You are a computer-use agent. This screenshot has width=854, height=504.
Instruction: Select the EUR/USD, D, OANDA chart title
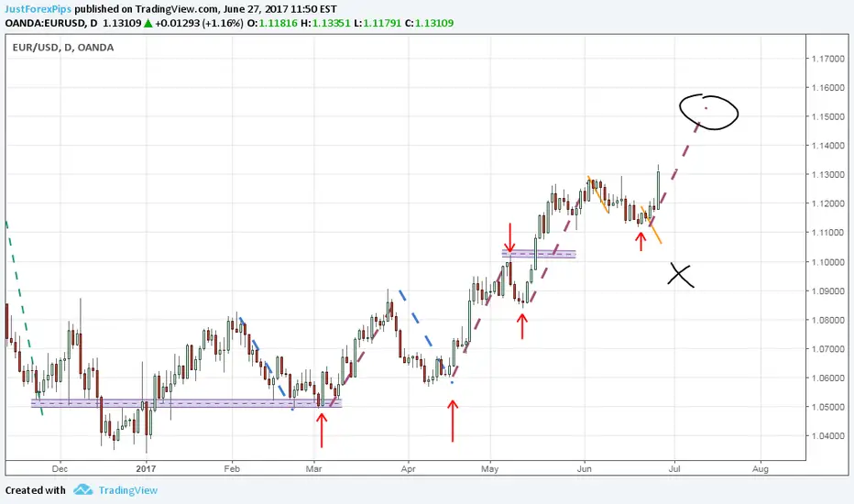63,48
